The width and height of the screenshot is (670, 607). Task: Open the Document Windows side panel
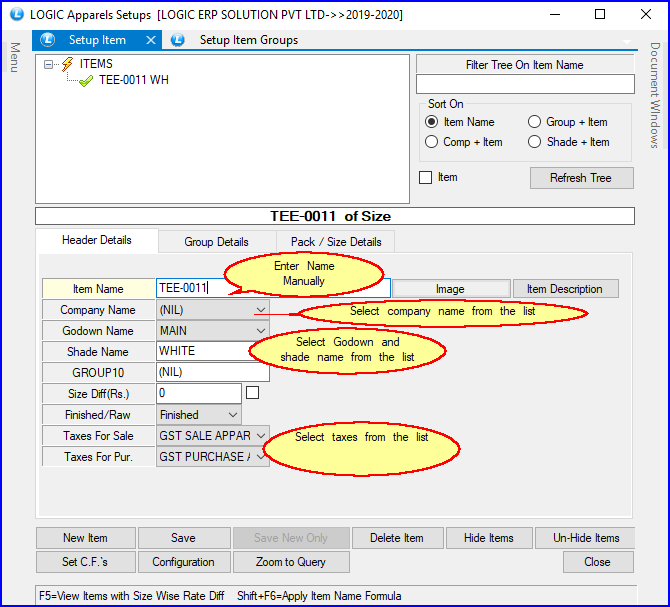[655, 95]
